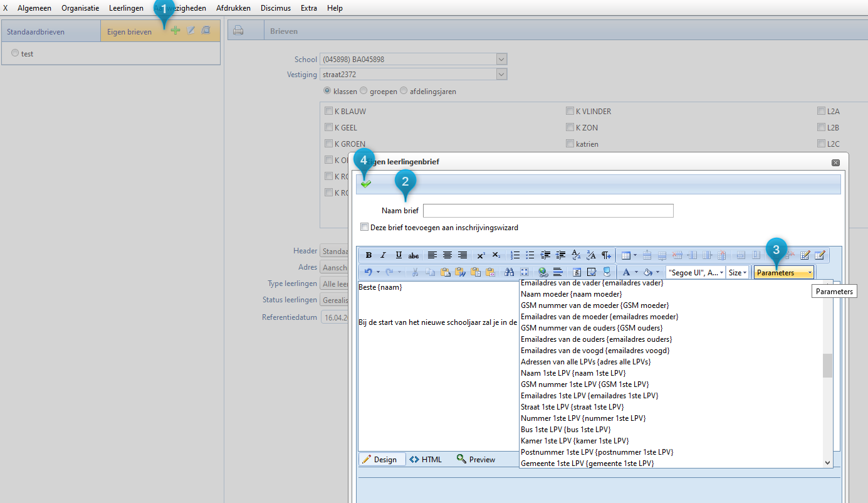
Task: Tick the K BLAUW class checkbox
Action: (x=328, y=112)
